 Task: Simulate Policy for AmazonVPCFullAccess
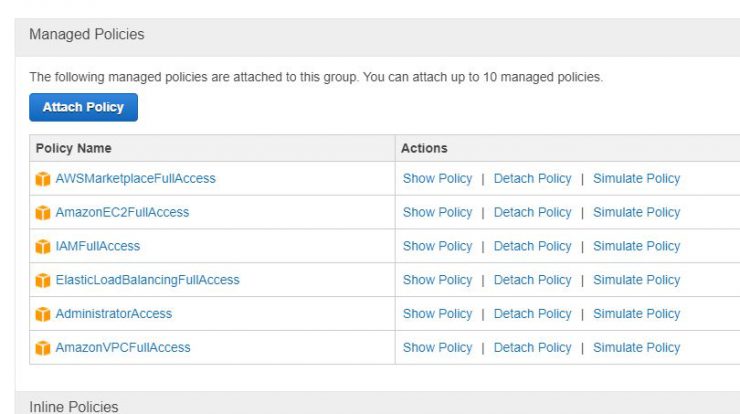pyautogui.click(x=637, y=347)
